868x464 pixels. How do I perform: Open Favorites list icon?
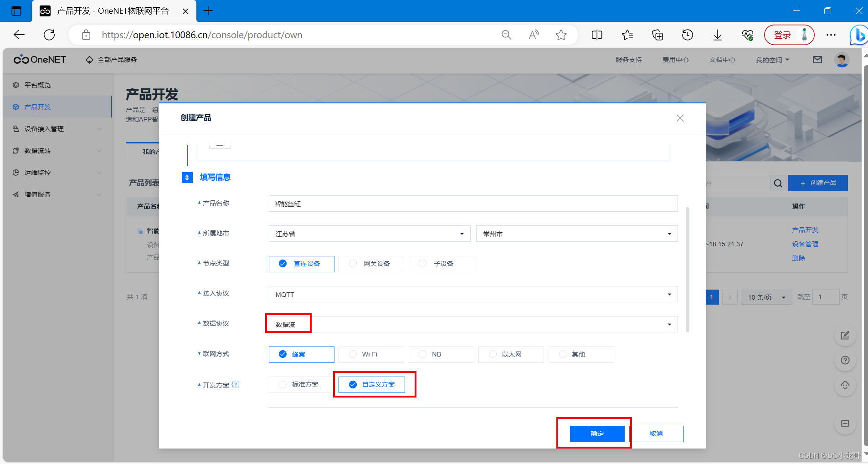point(627,35)
